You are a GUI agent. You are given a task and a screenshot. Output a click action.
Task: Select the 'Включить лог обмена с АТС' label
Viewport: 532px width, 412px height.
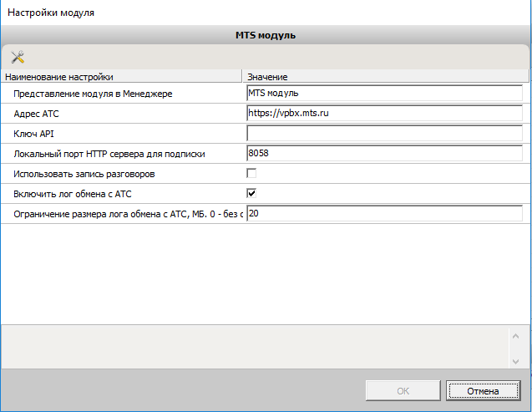[73, 194]
